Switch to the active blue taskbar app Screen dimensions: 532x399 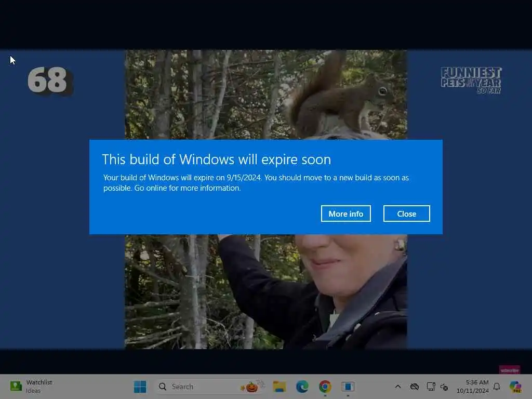(348, 387)
